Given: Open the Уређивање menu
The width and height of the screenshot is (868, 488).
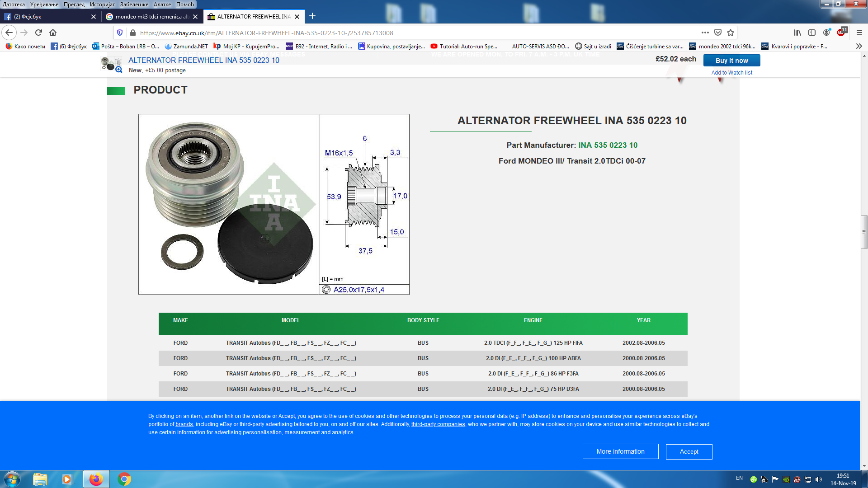Looking at the screenshot, I should [x=44, y=5].
